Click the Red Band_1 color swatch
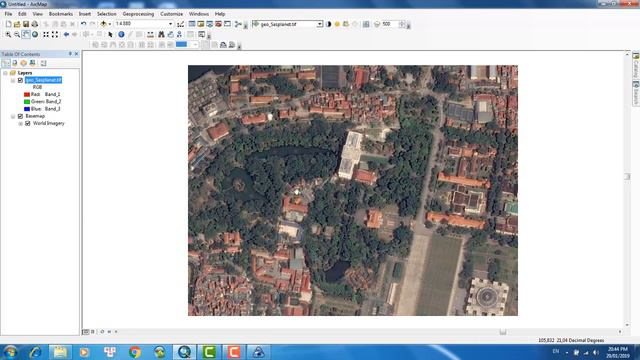640x360 pixels. tap(27, 94)
